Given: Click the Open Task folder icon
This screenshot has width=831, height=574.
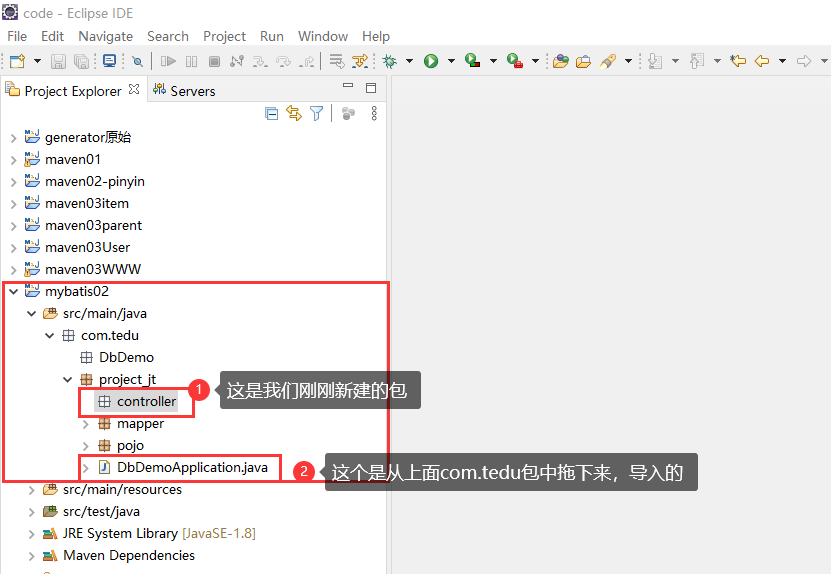Looking at the screenshot, I should tap(584, 61).
